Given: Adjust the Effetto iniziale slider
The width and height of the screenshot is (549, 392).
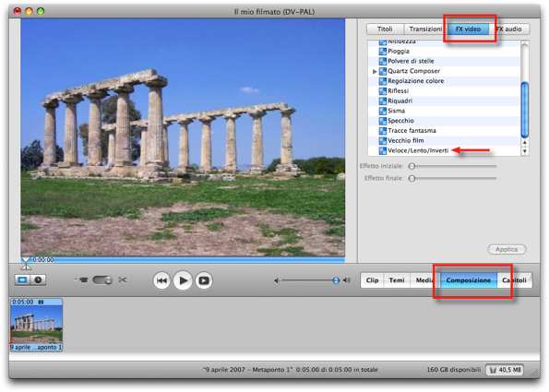Looking at the screenshot, I should (x=412, y=166).
